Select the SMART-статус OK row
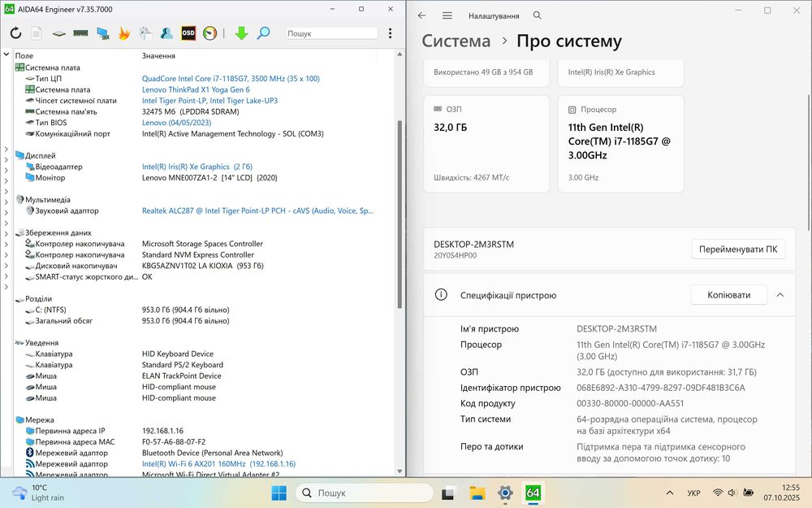The height and width of the screenshot is (508, 812). coord(205,277)
